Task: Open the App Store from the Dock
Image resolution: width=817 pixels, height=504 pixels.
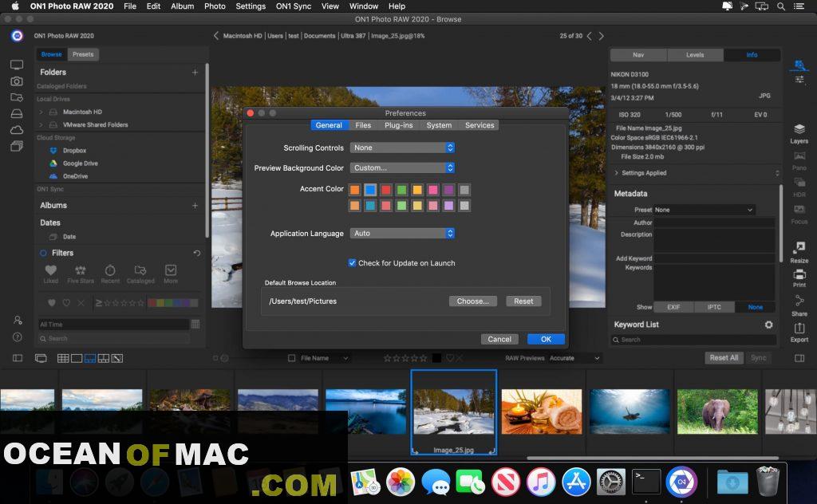Action: tap(576, 482)
